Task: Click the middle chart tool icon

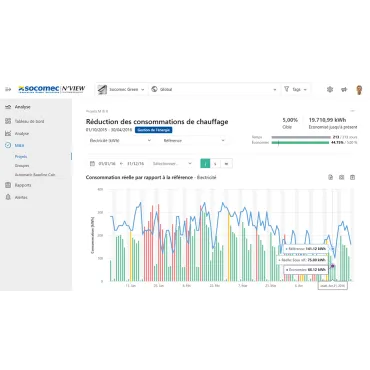Action: click(x=341, y=177)
